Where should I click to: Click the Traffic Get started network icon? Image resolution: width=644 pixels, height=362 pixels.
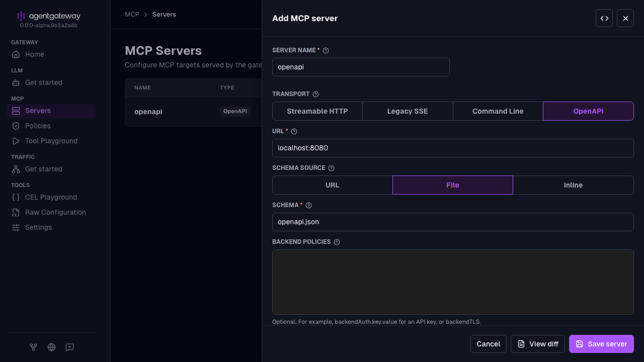point(16,169)
